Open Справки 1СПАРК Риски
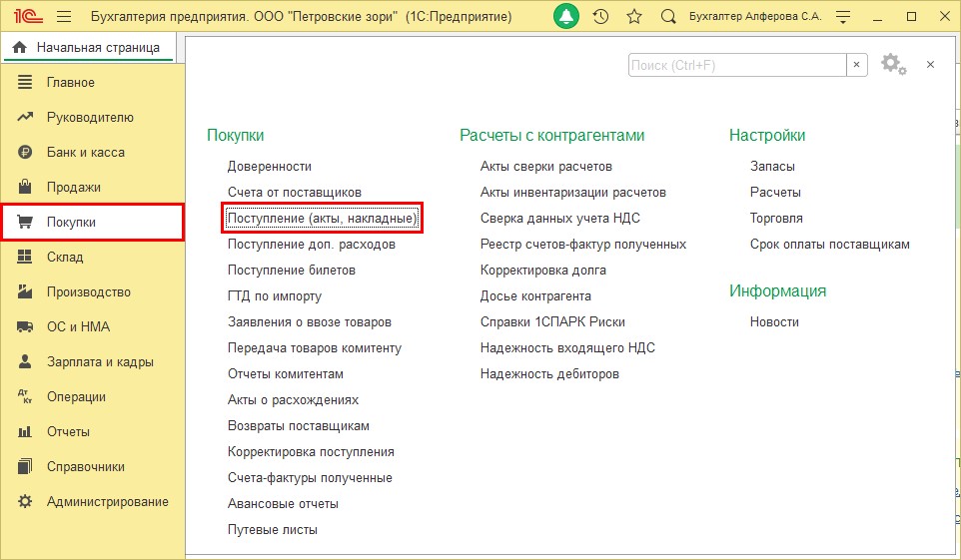This screenshot has width=961, height=560. pos(552,321)
